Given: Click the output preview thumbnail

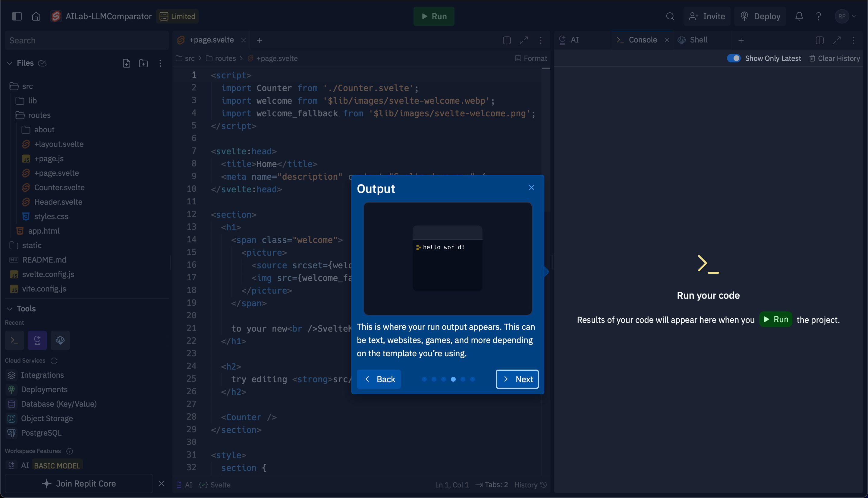Looking at the screenshot, I should tap(448, 258).
